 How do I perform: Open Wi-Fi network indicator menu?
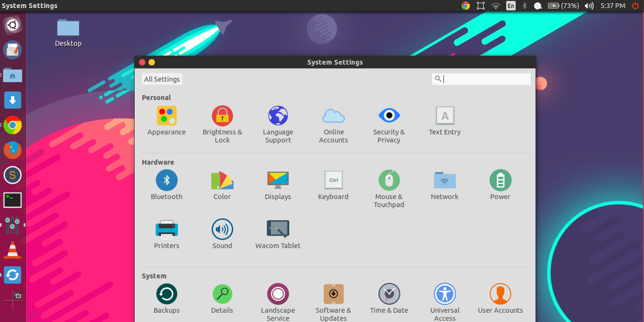(x=496, y=6)
